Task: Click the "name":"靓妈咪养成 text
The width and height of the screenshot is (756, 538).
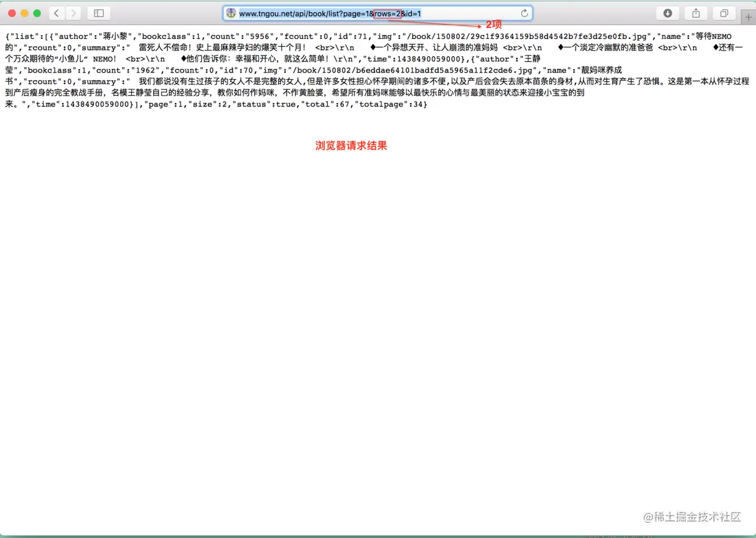Action: (x=581, y=70)
